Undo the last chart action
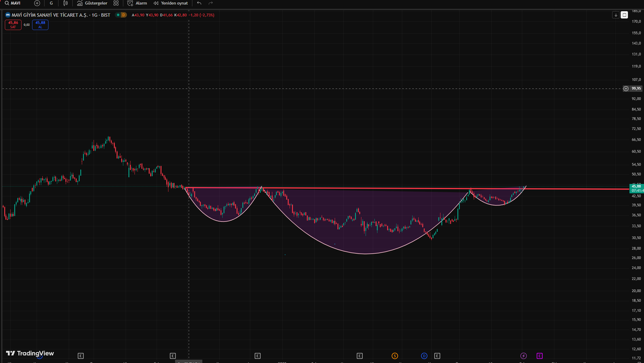Screen dimensions: 644x363 199,3
